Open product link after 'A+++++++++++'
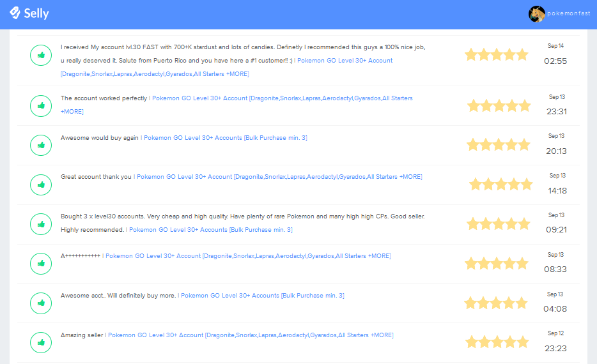The height and width of the screenshot is (364, 597). [248, 256]
